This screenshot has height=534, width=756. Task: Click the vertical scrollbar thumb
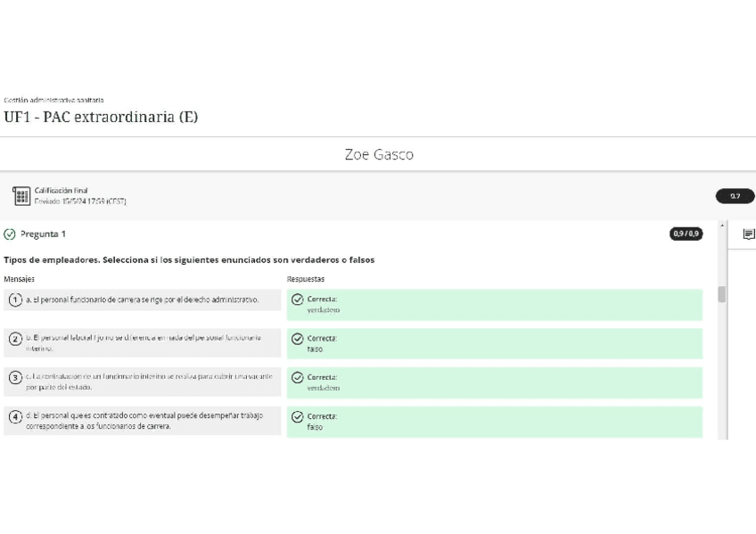coord(722,294)
